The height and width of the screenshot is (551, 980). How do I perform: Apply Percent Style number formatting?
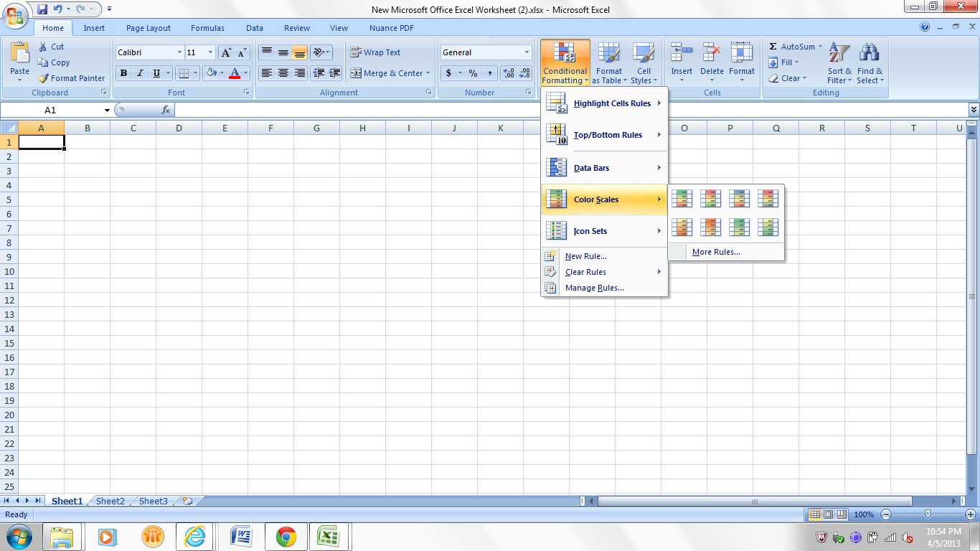pos(473,73)
